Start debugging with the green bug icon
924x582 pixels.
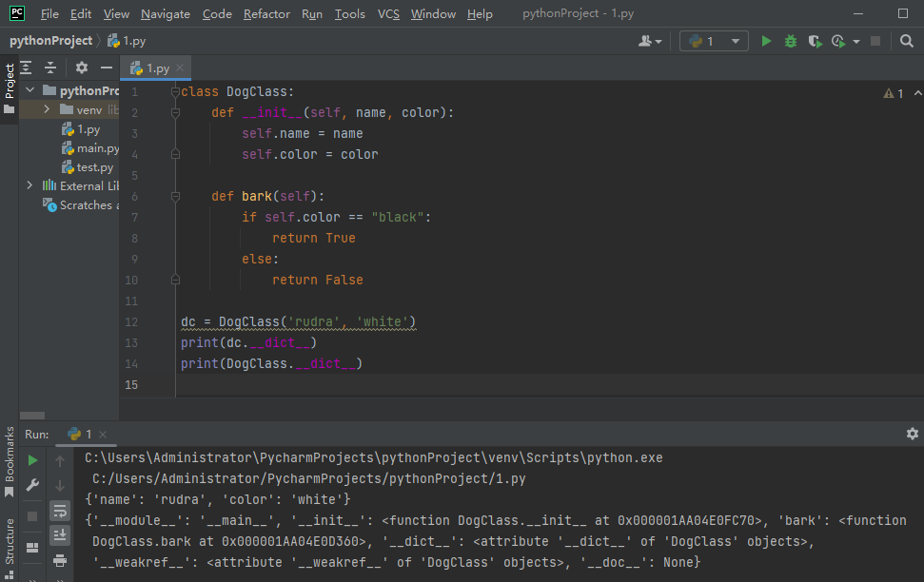click(x=790, y=41)
